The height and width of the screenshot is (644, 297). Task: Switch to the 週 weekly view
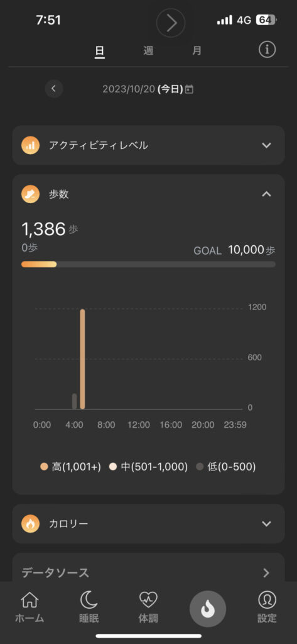(x=148, y=52)
